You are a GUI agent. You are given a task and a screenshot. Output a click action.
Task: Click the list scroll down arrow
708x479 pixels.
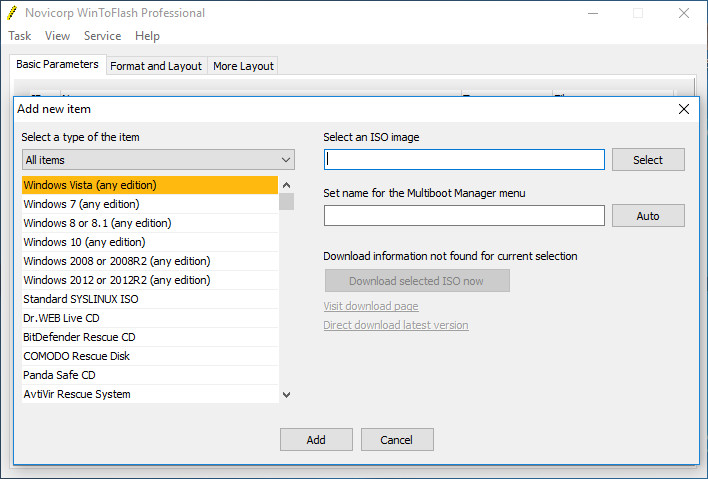click(286, 395)
